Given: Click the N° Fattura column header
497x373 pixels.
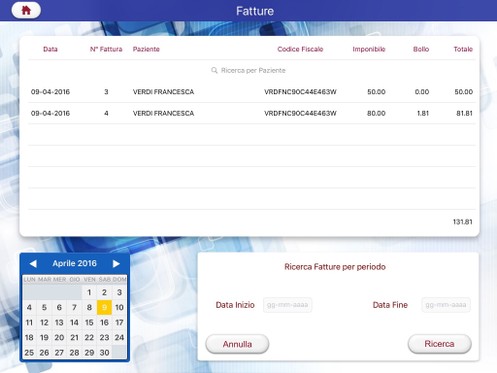Looking at the screenshot, I should coord(106,49).
